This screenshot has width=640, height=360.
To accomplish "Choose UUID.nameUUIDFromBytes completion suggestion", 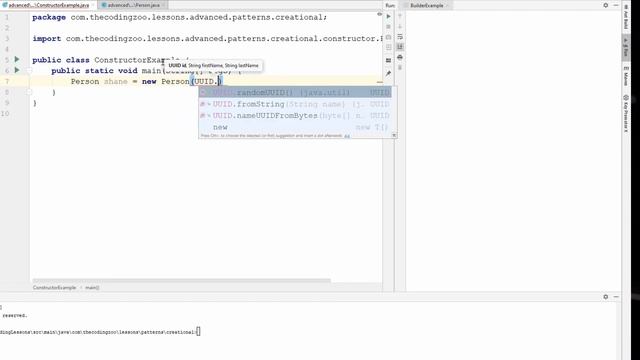I will 295,116.
